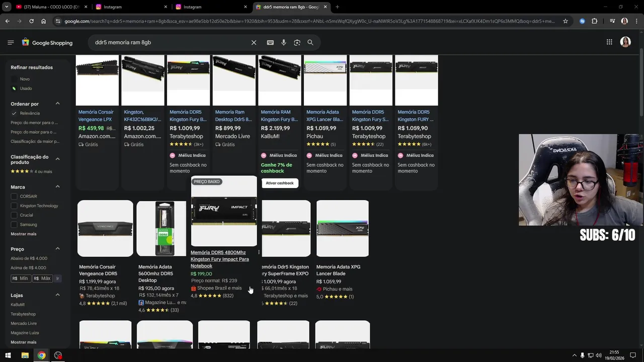
Task: Go to browser home page
Action: tap(44, 21)
